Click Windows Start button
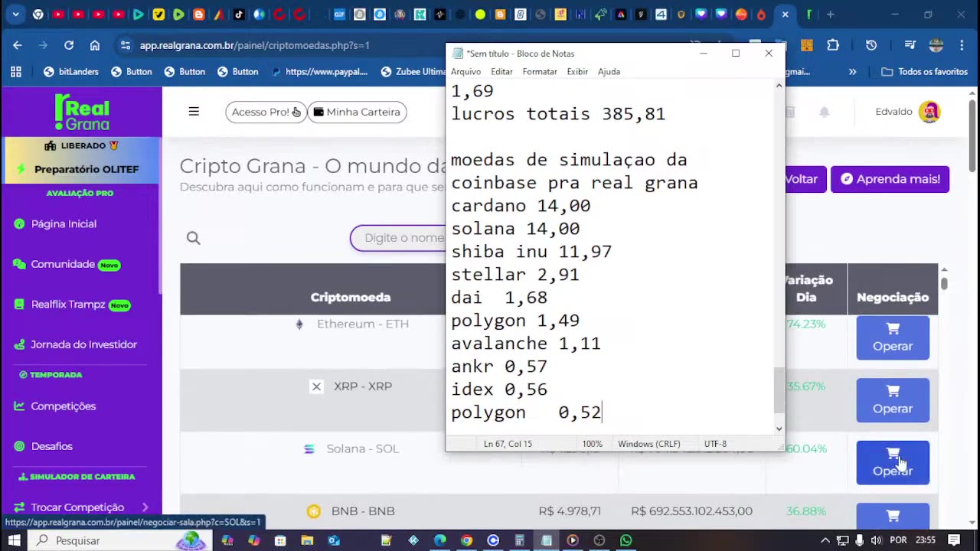The width and height of the screenshot is (980, 551). pyautogui.click(x=15, y=540)
